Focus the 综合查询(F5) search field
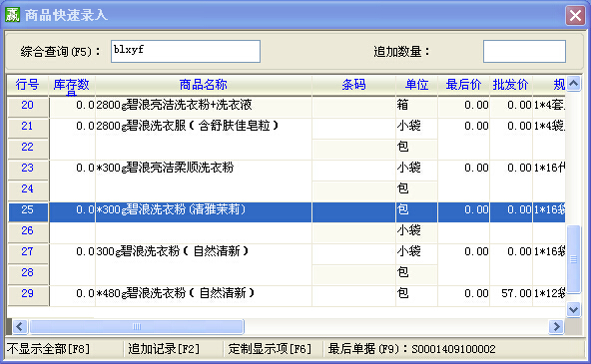The image size is (591, 364). click(x=186, y=51)
